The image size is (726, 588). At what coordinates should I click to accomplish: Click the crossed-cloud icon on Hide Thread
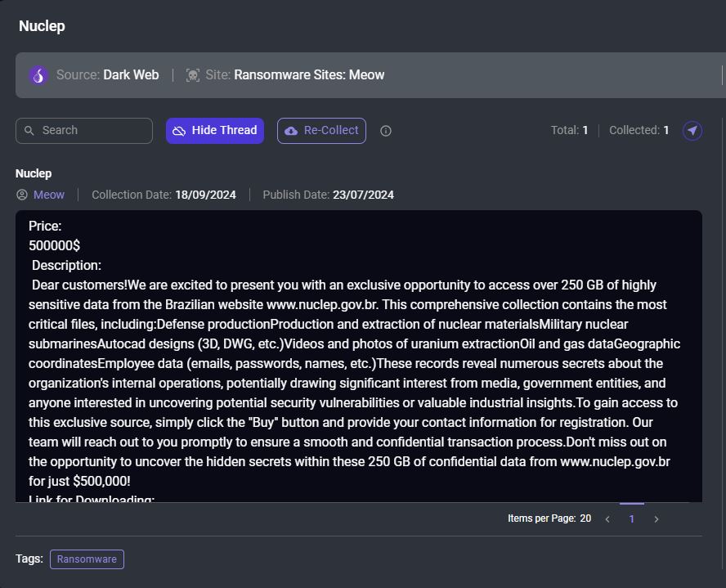point(179,131)
